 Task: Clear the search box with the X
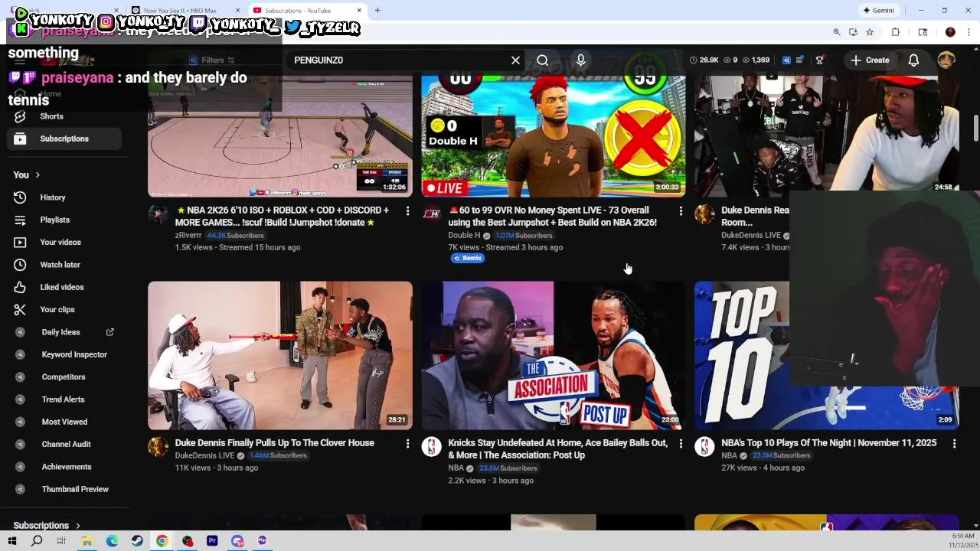pyautogui.click(x=515, y=60)
